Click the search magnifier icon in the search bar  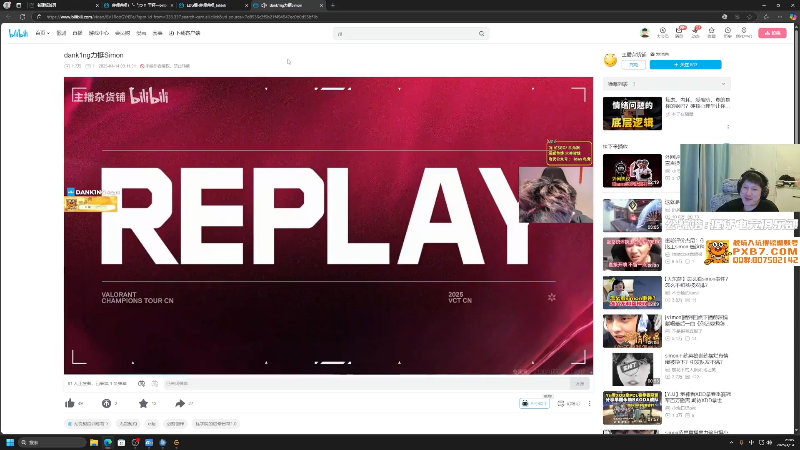(x=481, y=34)
